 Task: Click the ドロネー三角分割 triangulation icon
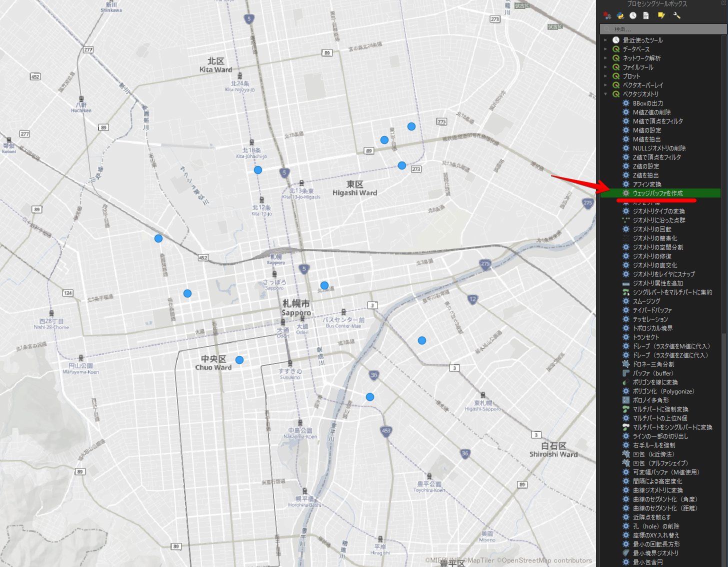(626, 364)
